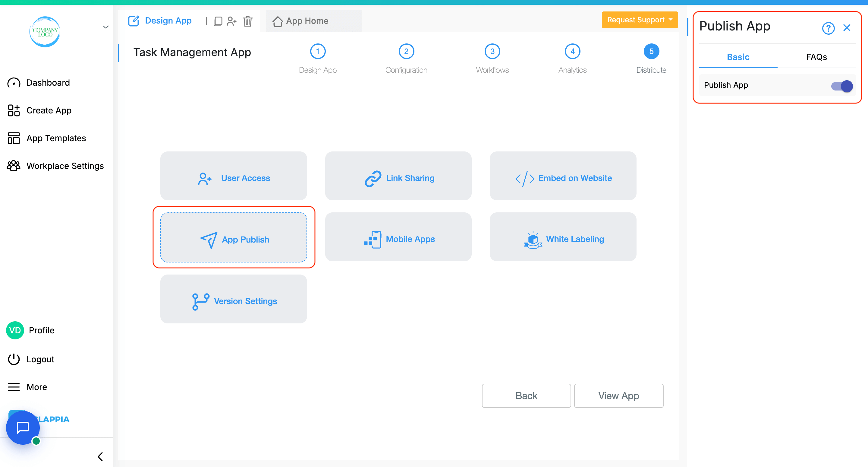
Task: Click the Create App grid-plus icon
Action: (x=14, y=110)
